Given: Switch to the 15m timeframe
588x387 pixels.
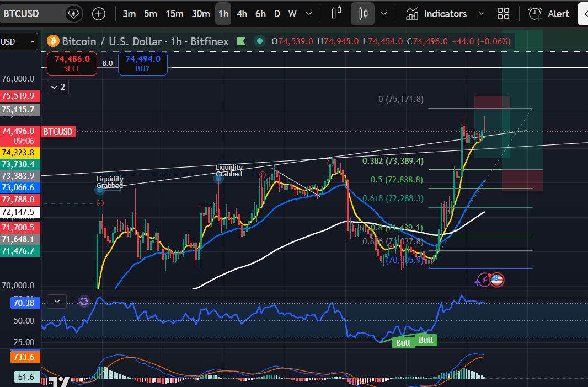Looking at the screenshot, I should [174, 14].
